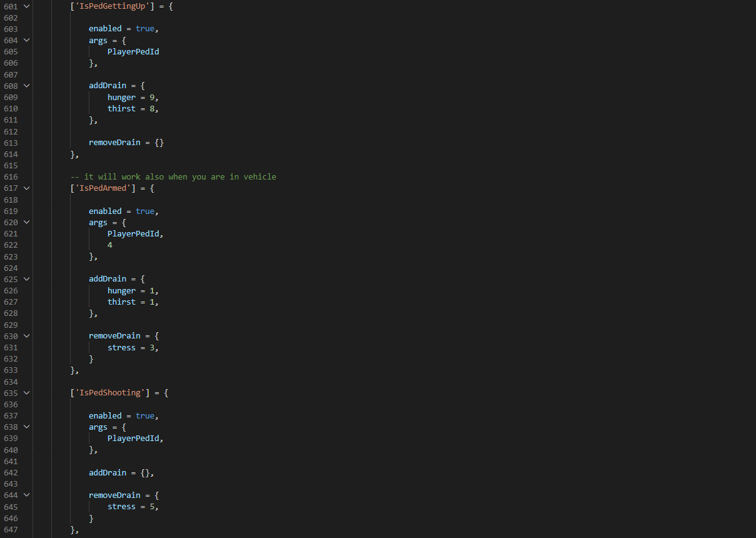Collapse the addDrain fold at line 625
This screenshot has height=538, width=756.
26,279
